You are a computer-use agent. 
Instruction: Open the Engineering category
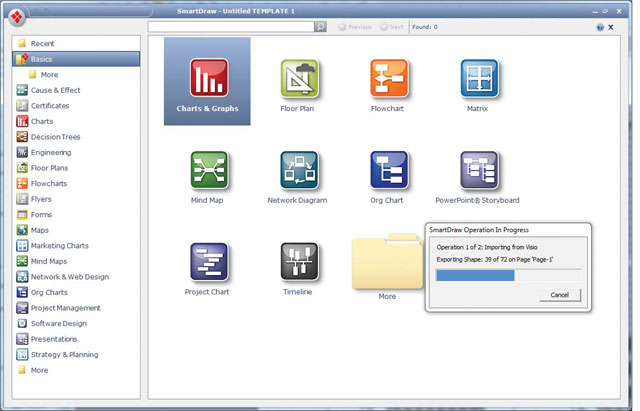(x=76, y=152)
